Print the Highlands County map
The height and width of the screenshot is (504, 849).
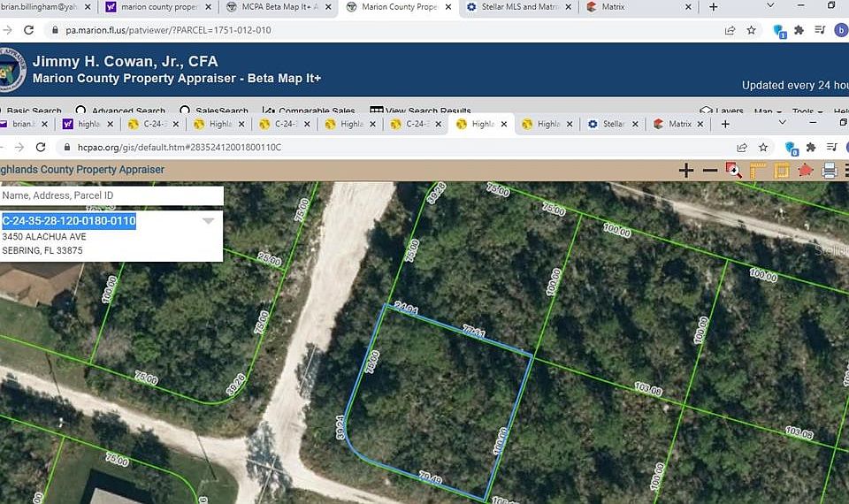point(830,171)
